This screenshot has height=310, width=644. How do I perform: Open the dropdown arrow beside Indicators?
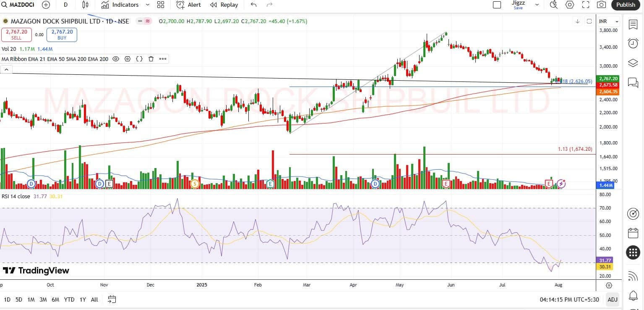tap(147, 5)
